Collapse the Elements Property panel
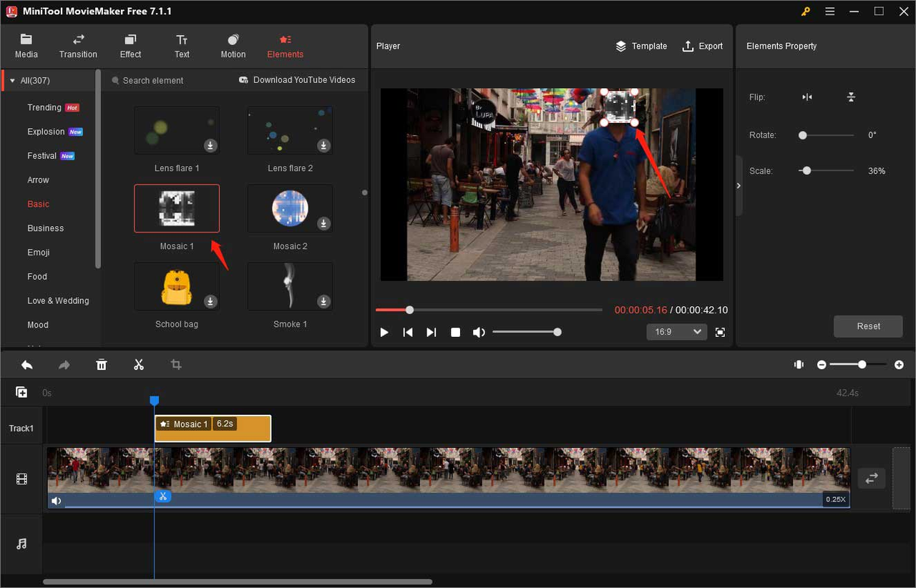 point(739,186)
